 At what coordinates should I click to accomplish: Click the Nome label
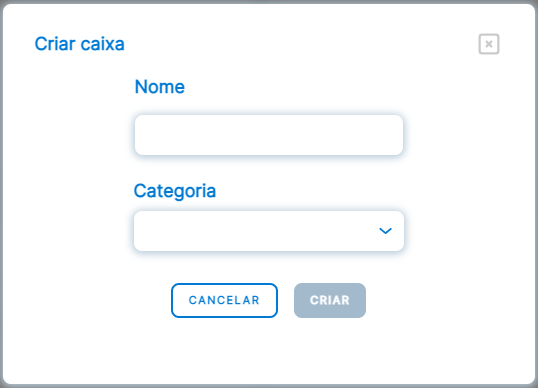tap(160, 86)
